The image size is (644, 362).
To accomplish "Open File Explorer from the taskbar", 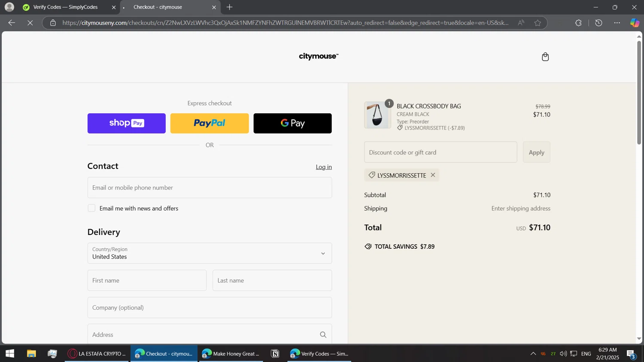I will [x=31, y=354].
